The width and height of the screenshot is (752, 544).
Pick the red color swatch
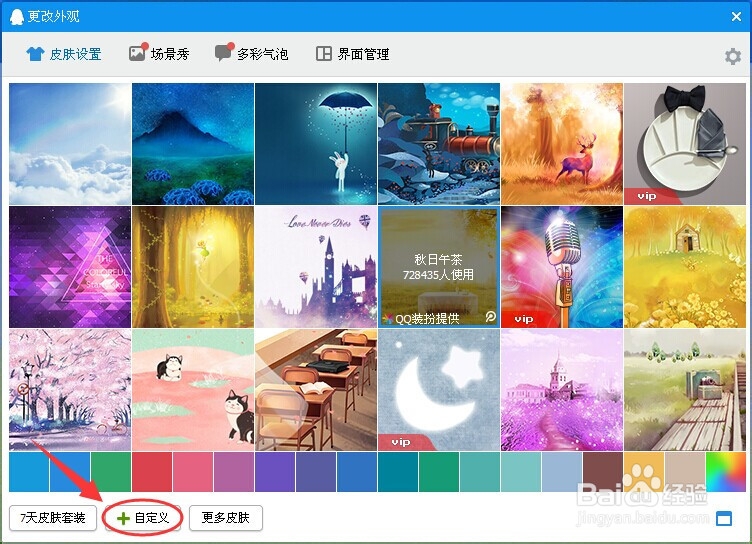pos(152,472)
